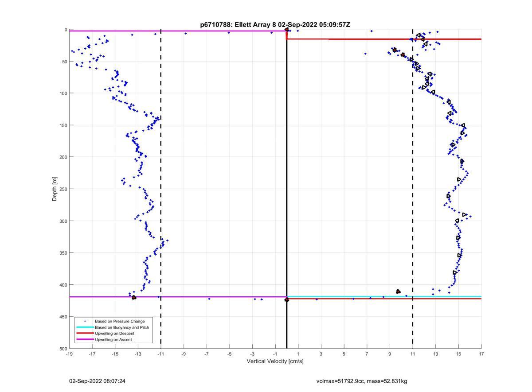Click y-axis tick label '150'
The height and width of the screenshot is (392, 532).
[x=63, y=125]
